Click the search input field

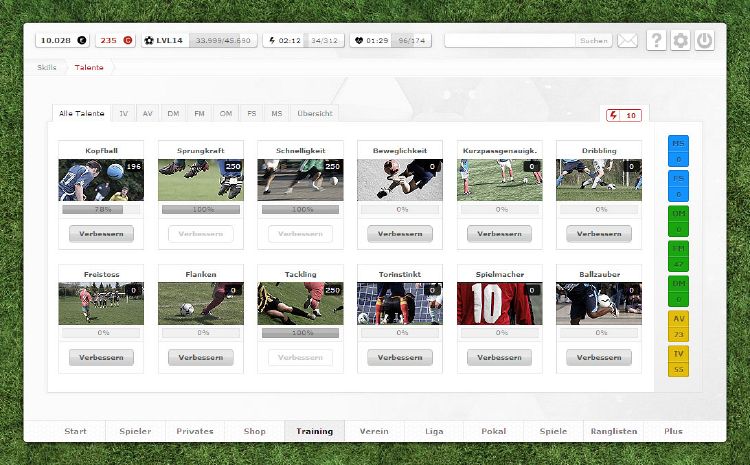pos(510,40)
